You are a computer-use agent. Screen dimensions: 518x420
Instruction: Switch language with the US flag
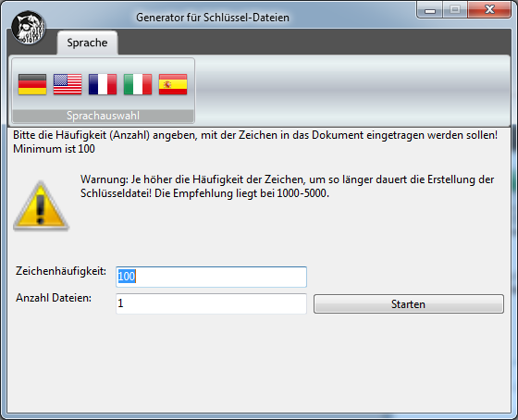[68, 84]
